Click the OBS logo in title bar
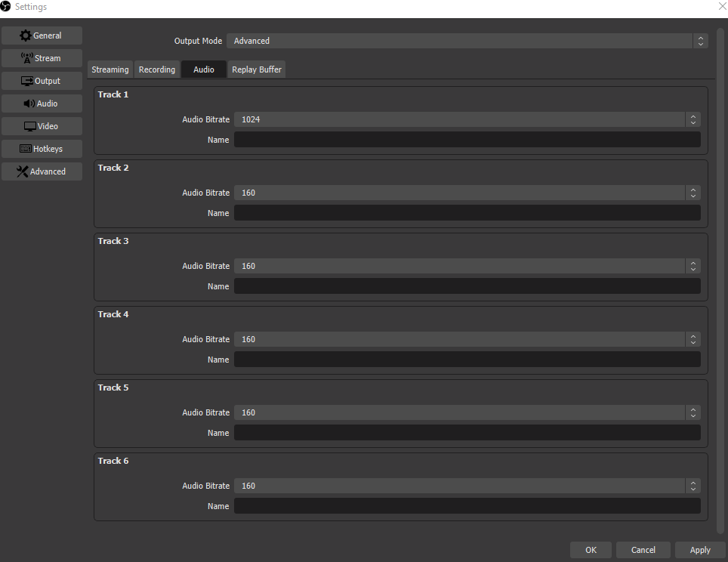This screenshot has height=562, width=728. 6,7
